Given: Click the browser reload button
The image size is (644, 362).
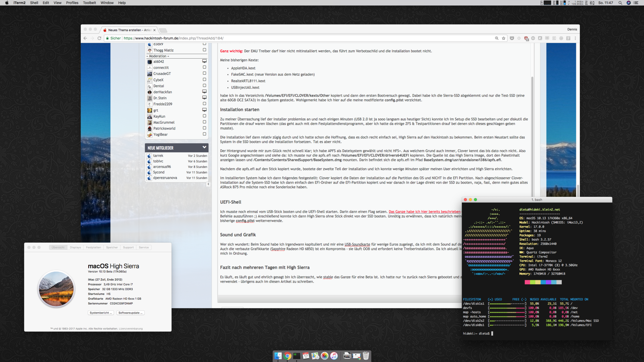Looking at the screenshot, I should (99, 38).
